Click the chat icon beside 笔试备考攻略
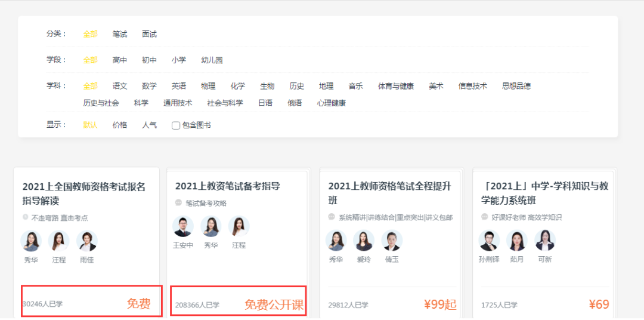The image size is (644, 320). point(178,202)
